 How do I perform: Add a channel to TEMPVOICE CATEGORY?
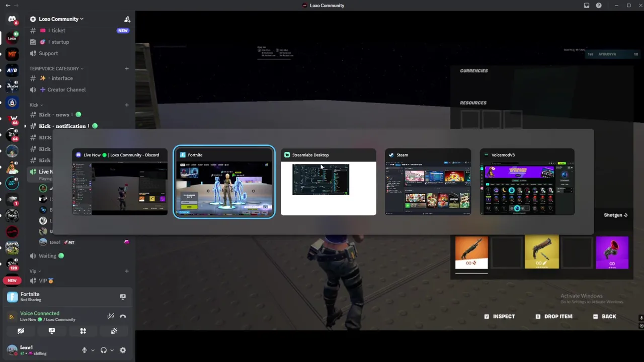(x=127, y=68)
